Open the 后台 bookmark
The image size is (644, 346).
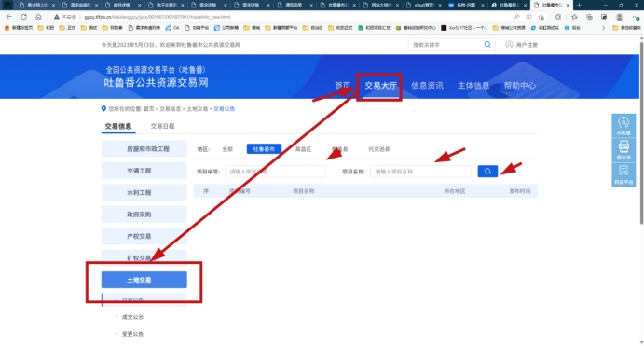pos(572,28)
